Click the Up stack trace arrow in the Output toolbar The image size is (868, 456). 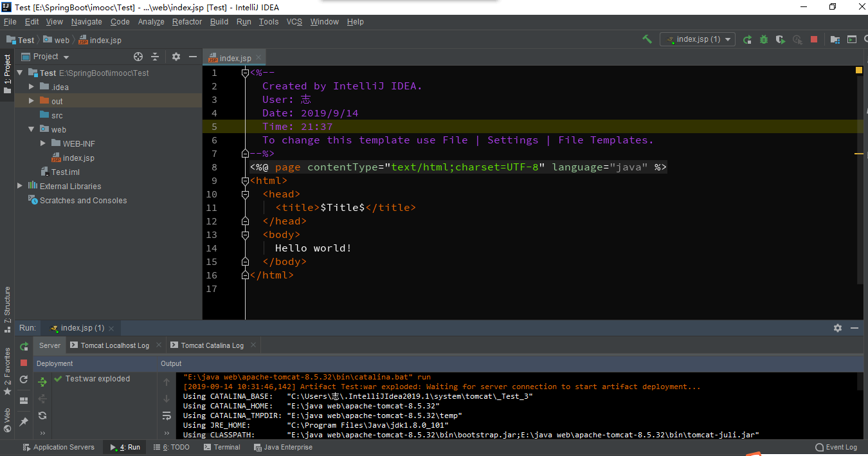[x=167, y=382]
